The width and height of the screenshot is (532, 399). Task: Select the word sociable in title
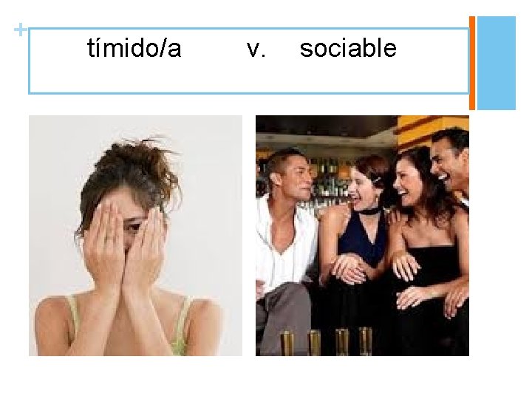[348, 48]
